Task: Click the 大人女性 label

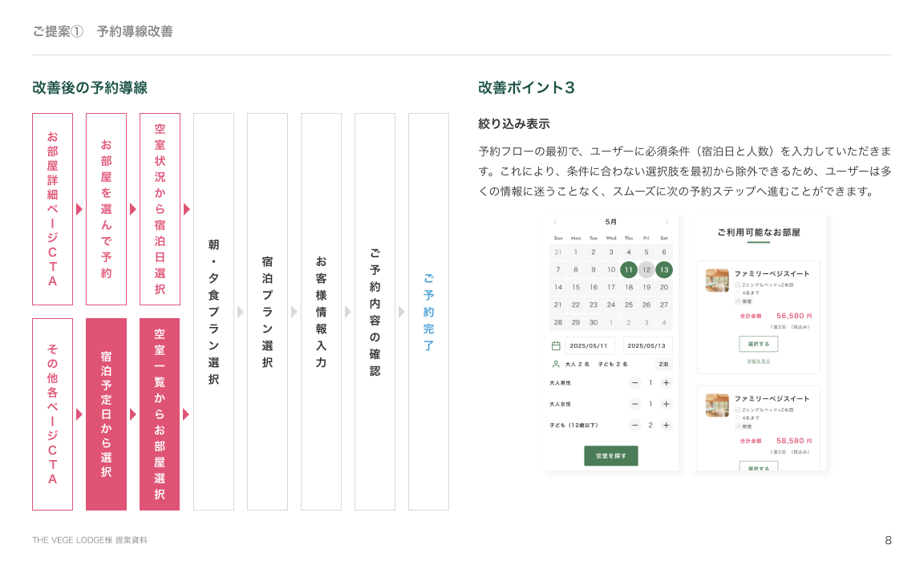Action: 560,404
